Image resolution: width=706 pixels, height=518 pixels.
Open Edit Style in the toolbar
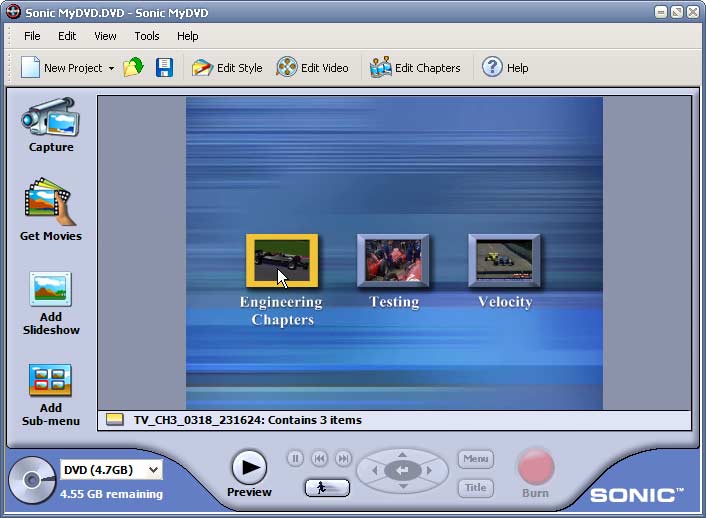227,68
